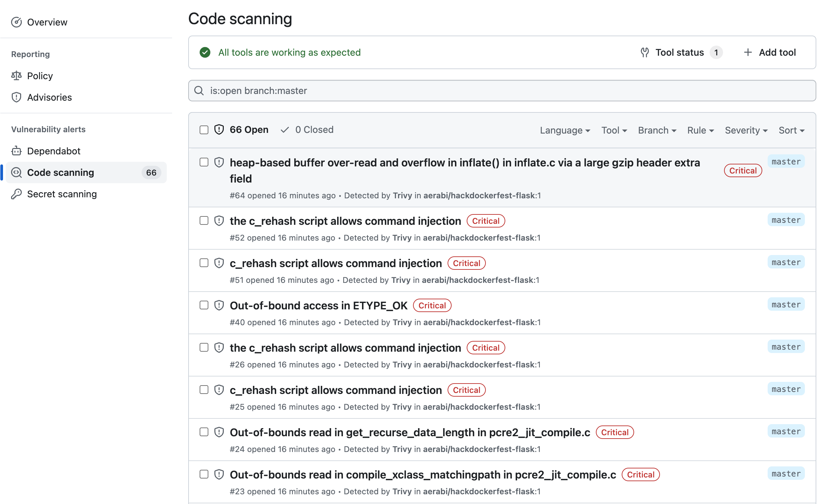Screen dimensions: 822x504
Task: Click the search magnifier icon in filter
Action: click(199, 91)
